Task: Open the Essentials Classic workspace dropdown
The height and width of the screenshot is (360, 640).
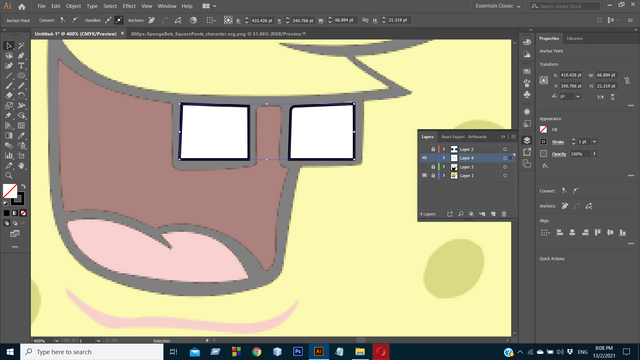Action: pos(498,6)
